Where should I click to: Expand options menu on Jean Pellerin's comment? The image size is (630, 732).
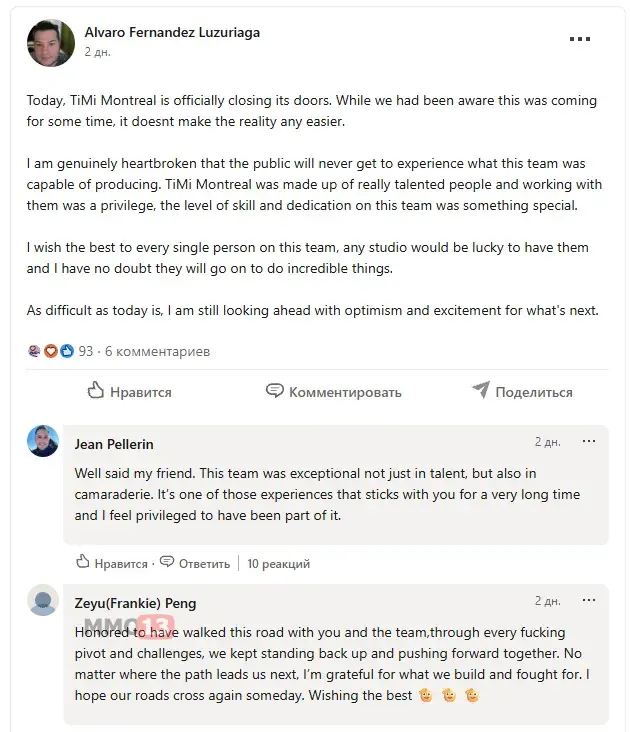pyautogui.click(x=589, y=441)
